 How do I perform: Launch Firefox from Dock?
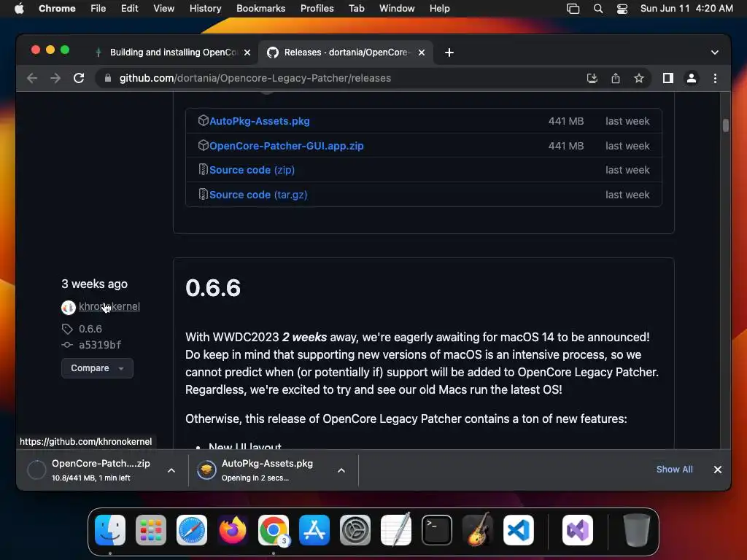(x=233, y=530)
